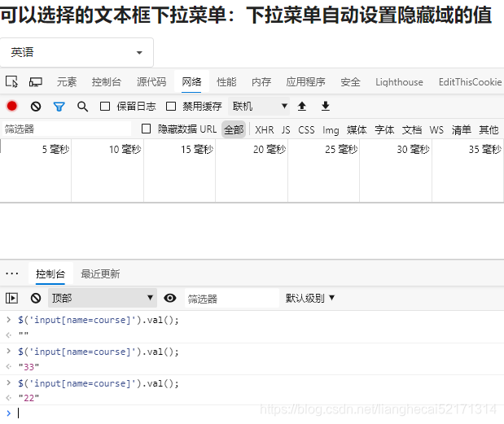The image size is (504, 424).
Task: Switch to the 内存 tab
Action: tap(261, 82)
